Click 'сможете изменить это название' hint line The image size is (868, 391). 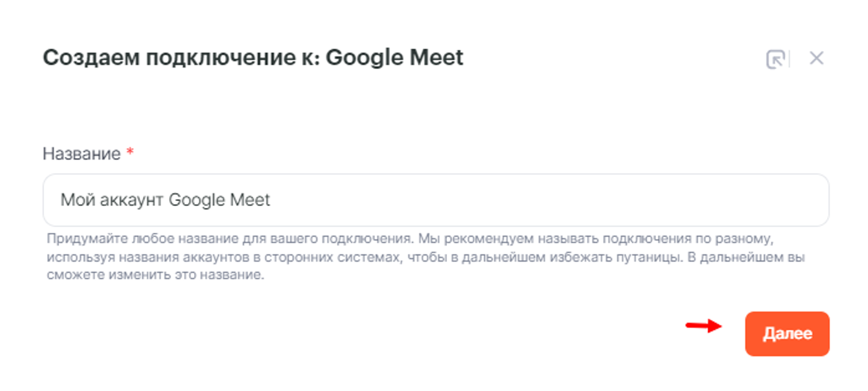(x=155, y=275)
